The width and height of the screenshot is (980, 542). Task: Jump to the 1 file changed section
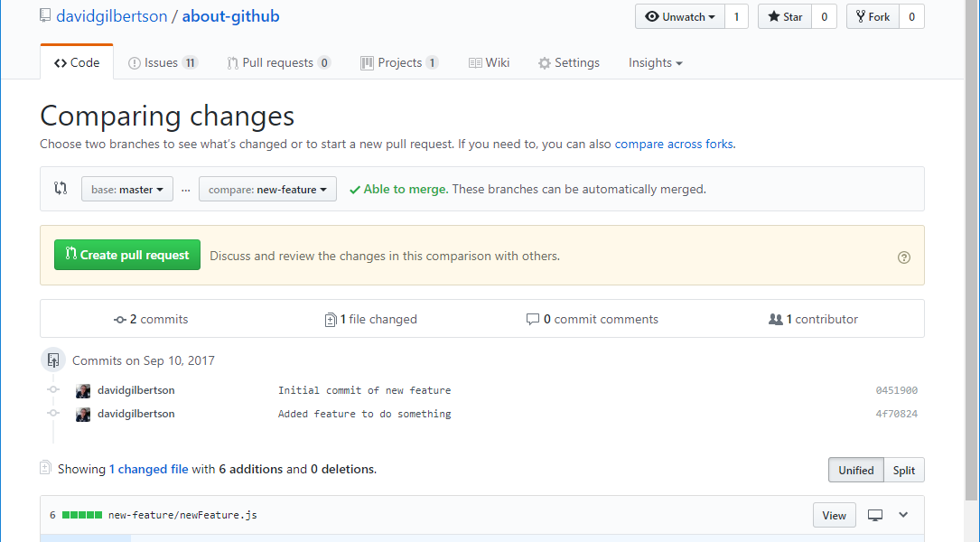pyautogui.click(x=371, y=319)
